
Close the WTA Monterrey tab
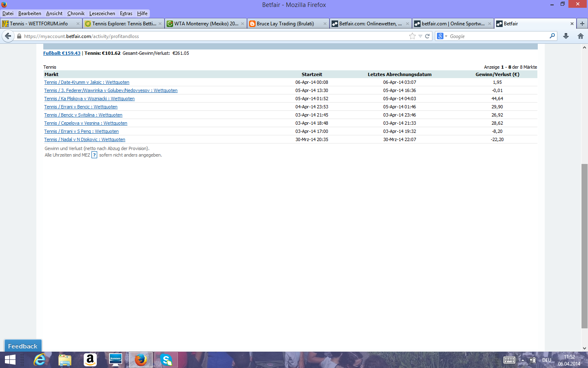(243, 24)
